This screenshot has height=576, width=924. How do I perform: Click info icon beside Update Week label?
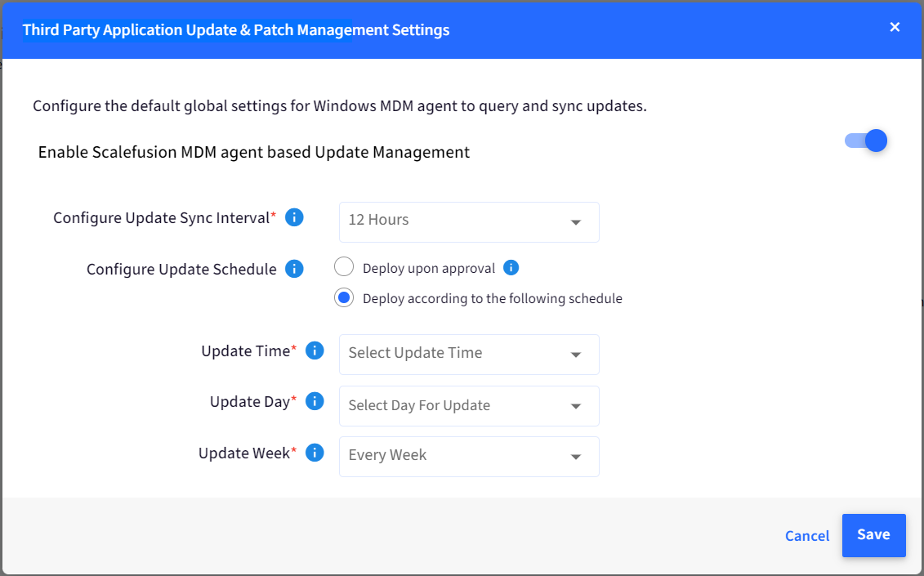pyautogui.click(x=315, y=453)
